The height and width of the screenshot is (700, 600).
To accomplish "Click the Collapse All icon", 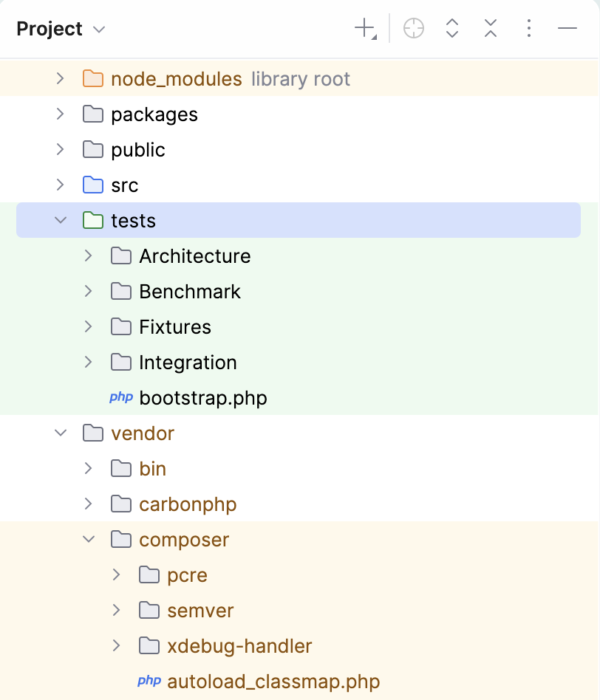I will [x=490, y=28].
